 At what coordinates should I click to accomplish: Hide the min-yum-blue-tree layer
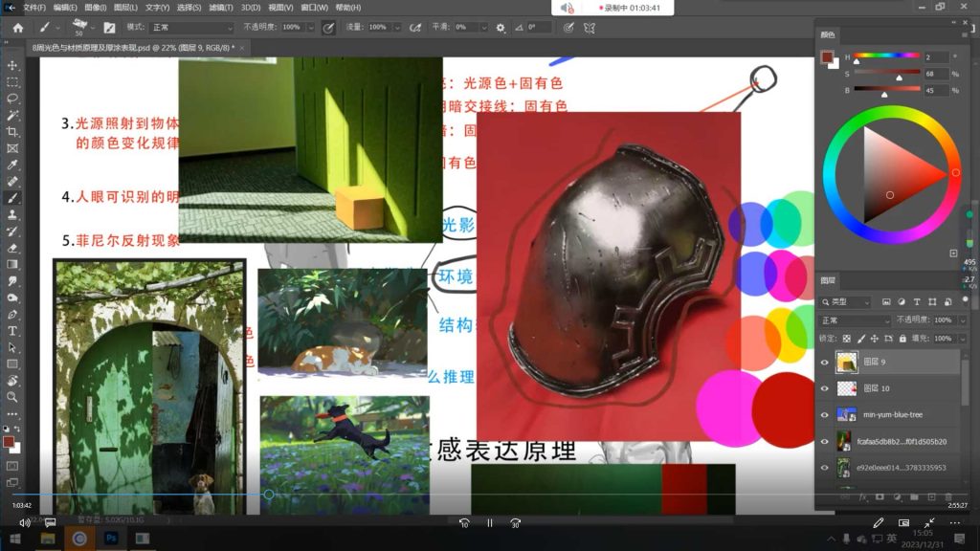pos(825,414)
